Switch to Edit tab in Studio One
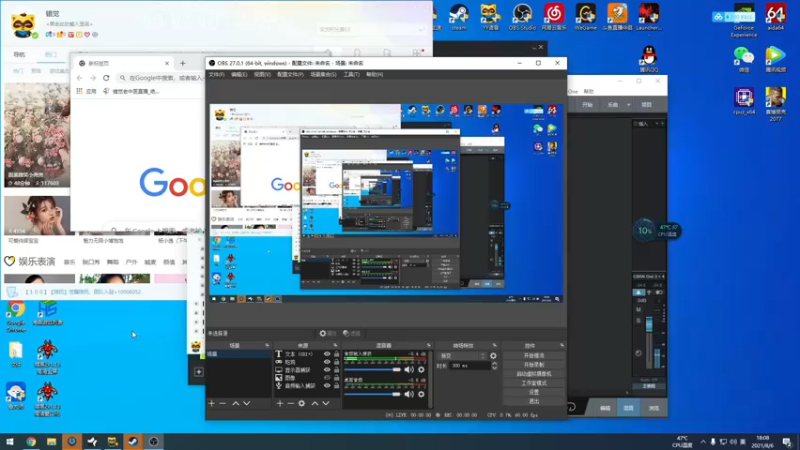This screenshot has height=450, width=800. [x=605, y=408]
